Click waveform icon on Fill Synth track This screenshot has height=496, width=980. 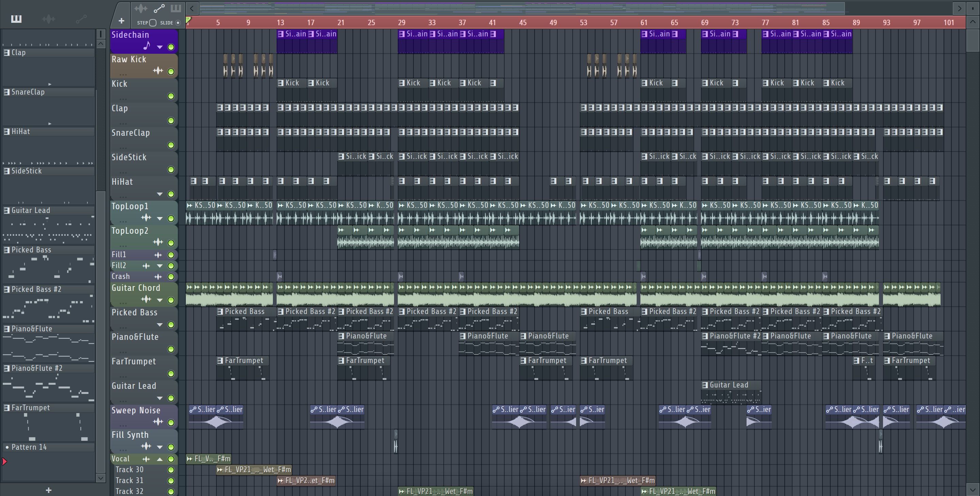tap(146, 446)
